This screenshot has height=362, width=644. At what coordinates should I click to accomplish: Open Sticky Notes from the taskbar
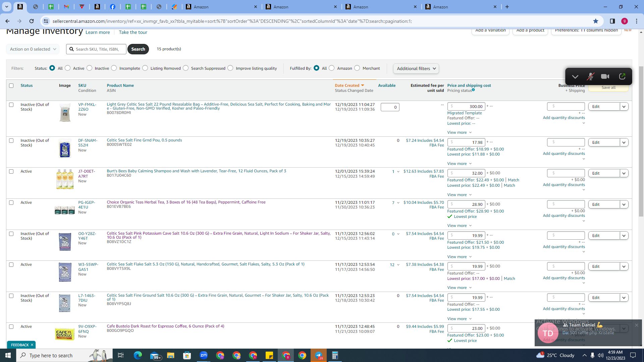(269, 355)
